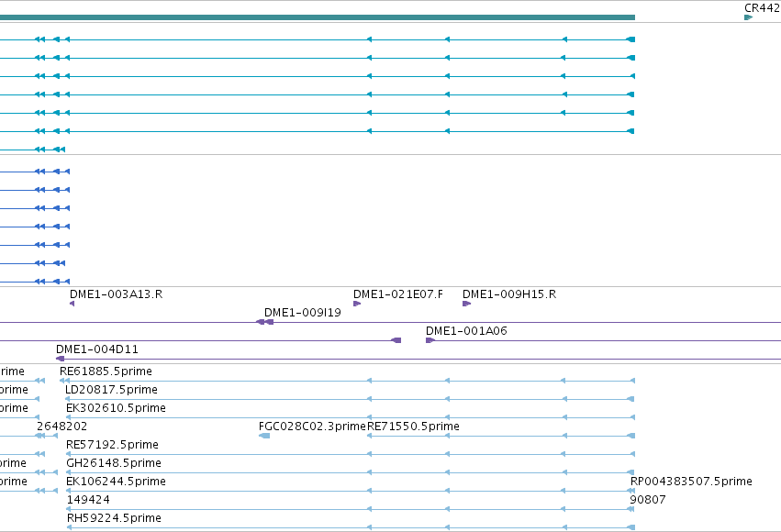The width and height of the screenshot is (781, 532).
Task: Click the DME1-003A13.R label
Action: click(x=116, y=294)
